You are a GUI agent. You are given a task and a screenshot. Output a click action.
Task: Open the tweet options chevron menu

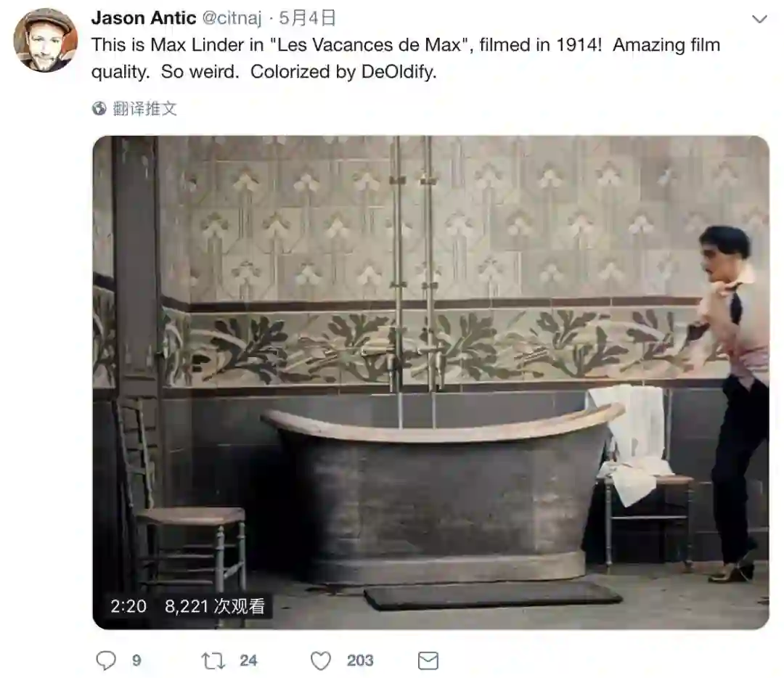[x=759, y=19]
